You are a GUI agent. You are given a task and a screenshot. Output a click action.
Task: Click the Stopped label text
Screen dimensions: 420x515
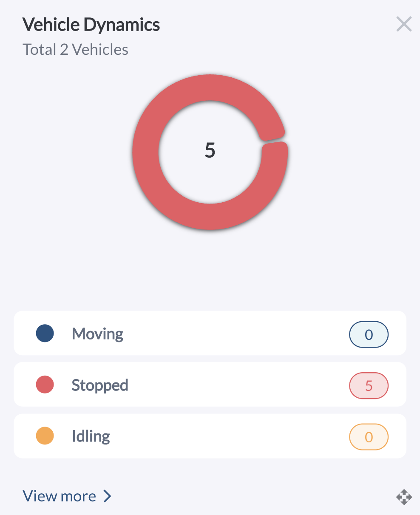tap(100, 385)
